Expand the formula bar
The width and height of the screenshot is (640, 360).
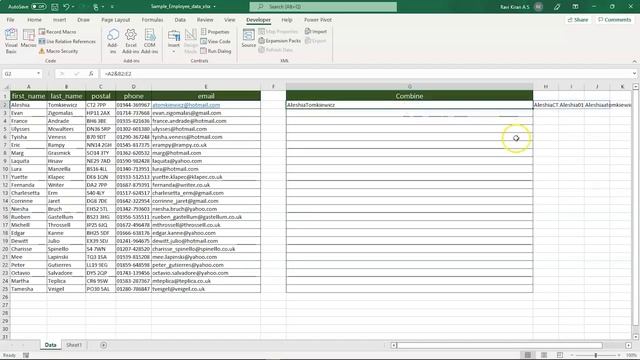(x=634, y=73)
